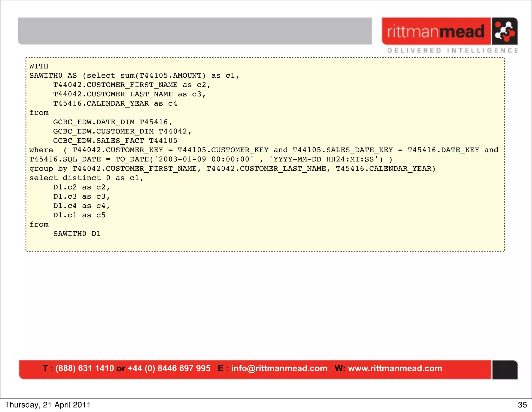Click the SAWITH0 AS select sum line
Image resolution: width=532 pixels, height=412 pixels.
click(x=134, y=76)
